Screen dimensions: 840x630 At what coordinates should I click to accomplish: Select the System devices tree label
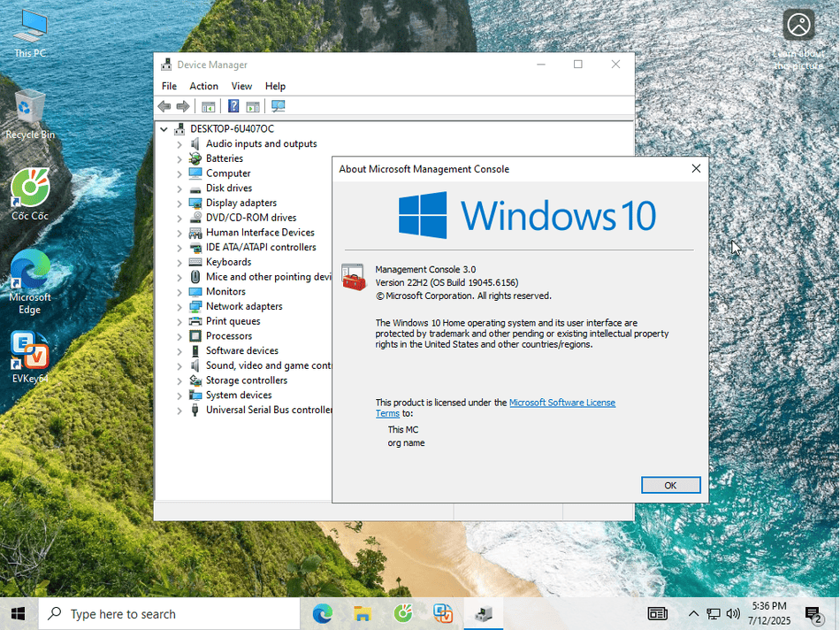[x=239, y=396]
